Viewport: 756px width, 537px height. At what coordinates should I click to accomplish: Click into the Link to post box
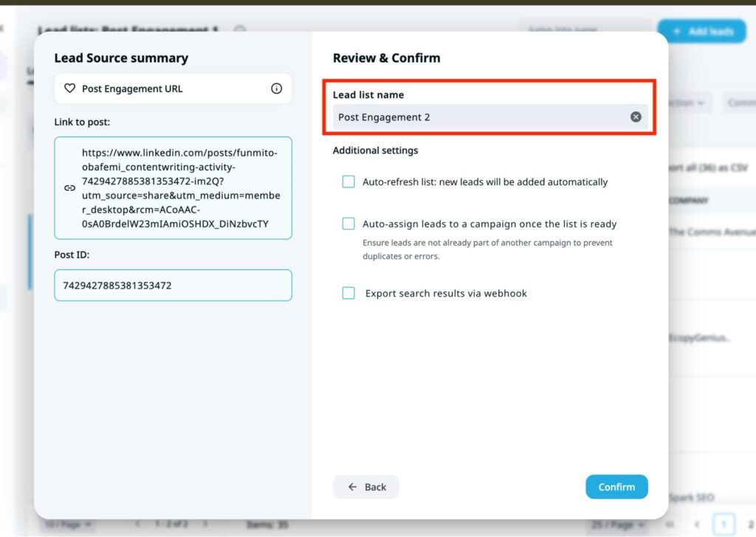pyautogui.click(x=181, y=188)
